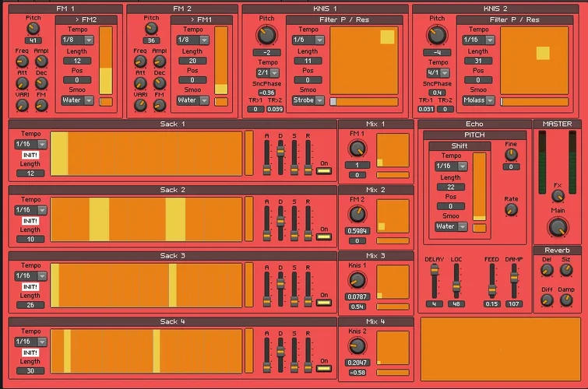This screenshot has height=389, width=588.
Task: Click the Echo FEED slider
Action: click(x=491, y=281)
